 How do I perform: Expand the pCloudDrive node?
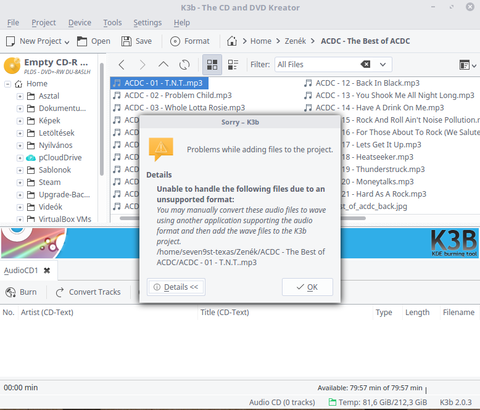click(x=20, y=158)
